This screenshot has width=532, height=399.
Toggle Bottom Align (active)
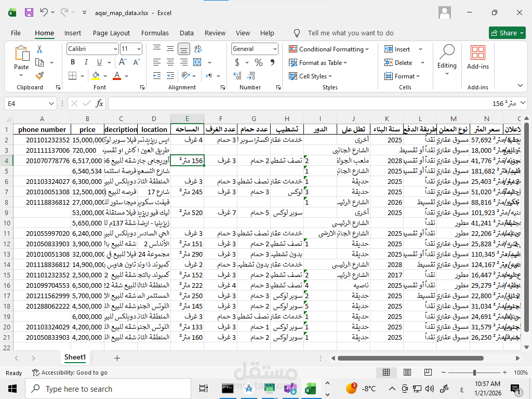tap(184, 49)
